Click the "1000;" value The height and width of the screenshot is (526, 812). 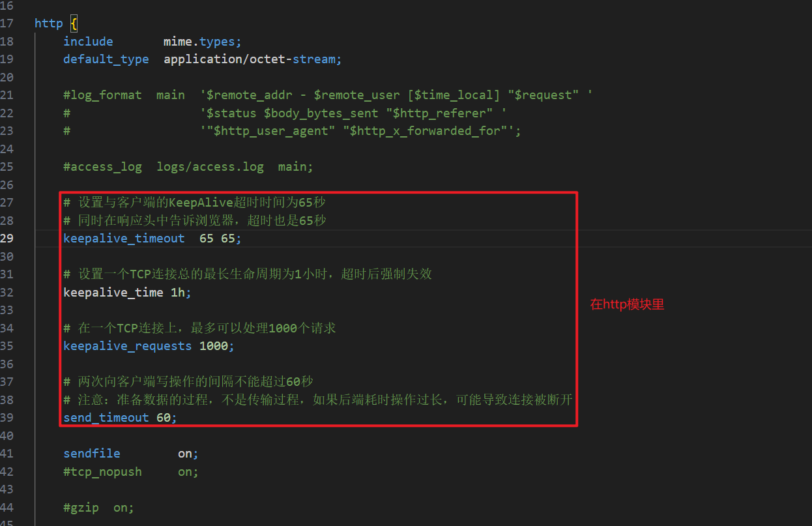coord(217,346)
